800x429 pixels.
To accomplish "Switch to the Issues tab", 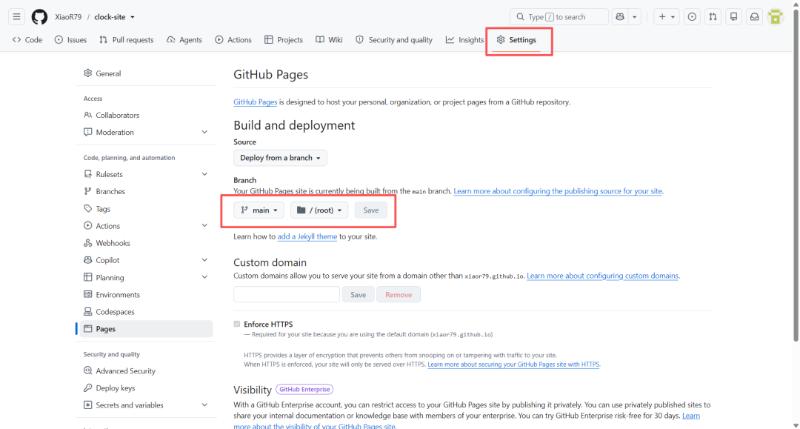I will [70, 40].
